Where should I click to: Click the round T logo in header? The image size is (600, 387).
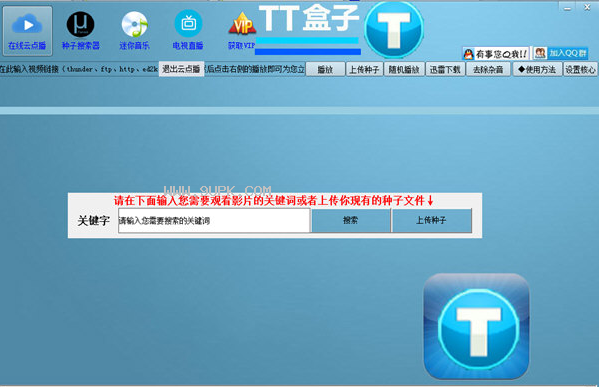[394, 29]
